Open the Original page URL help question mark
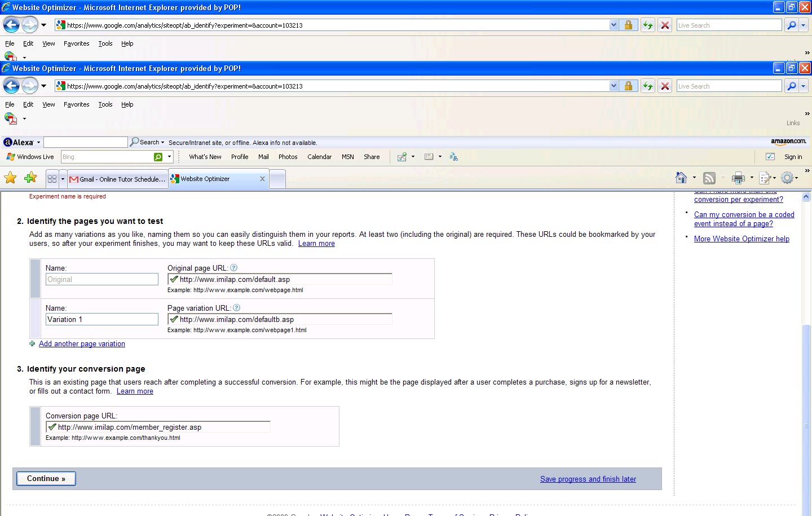 [x=233, y=267]
